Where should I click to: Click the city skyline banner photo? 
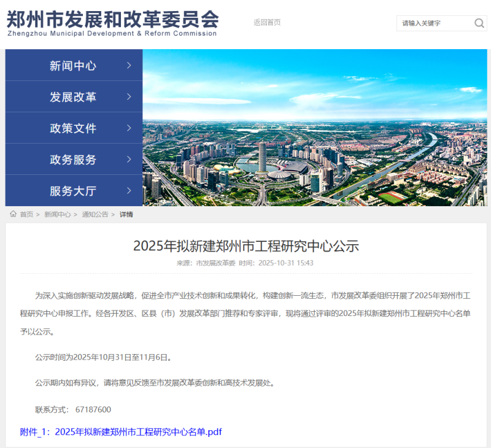pyautogui.click(x=316, y=128)
